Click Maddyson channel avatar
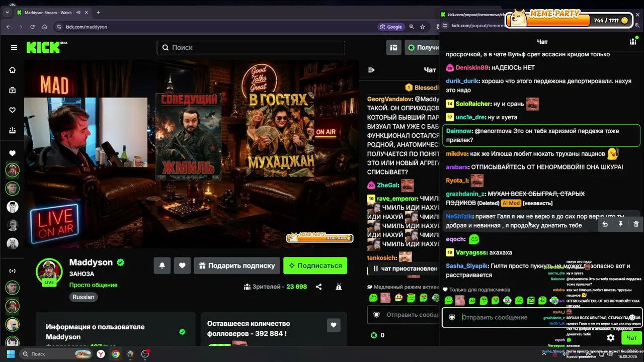The width and height of the screenshot is (644, 362). click(49, 271)
